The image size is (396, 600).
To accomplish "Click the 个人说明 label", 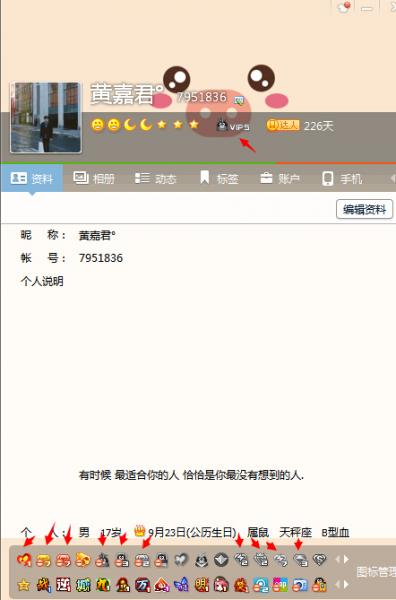I will 42,281.
